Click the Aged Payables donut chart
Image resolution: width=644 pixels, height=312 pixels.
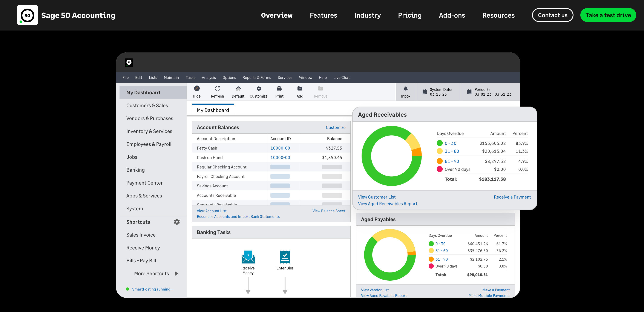(389, 255)
